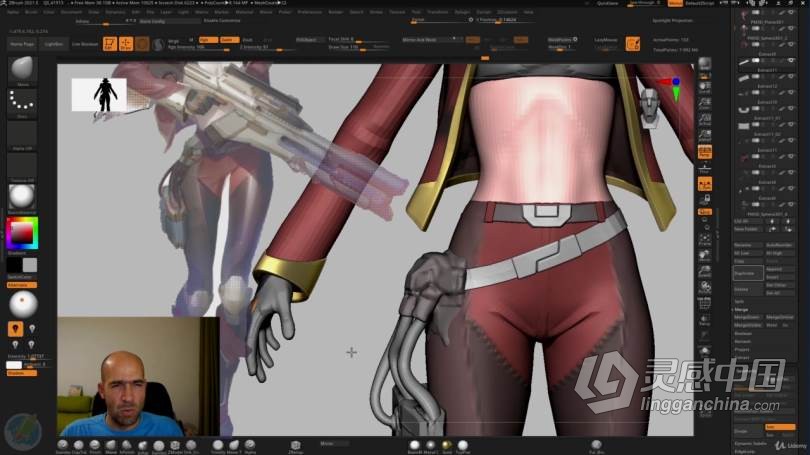Open the material sphere selector

pyautogui.click(x=22, y=197)
